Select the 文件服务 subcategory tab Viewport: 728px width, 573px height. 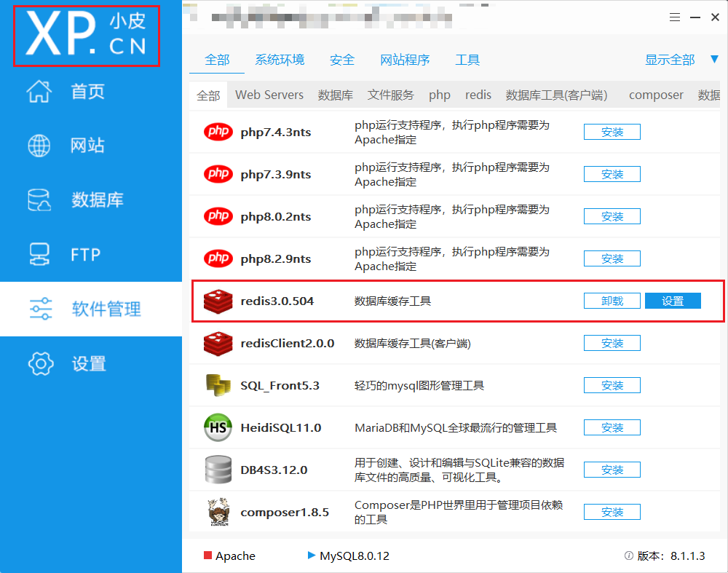pyautogui.click(x=390, y=95)
